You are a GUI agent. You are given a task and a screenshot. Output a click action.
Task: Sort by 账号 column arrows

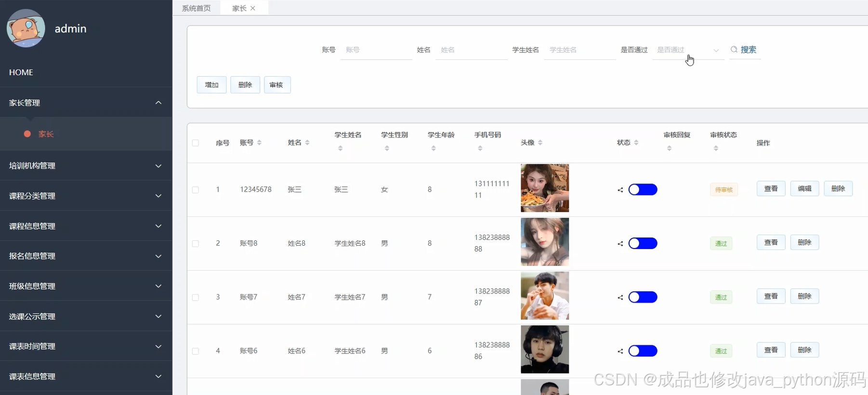point(259,143)
